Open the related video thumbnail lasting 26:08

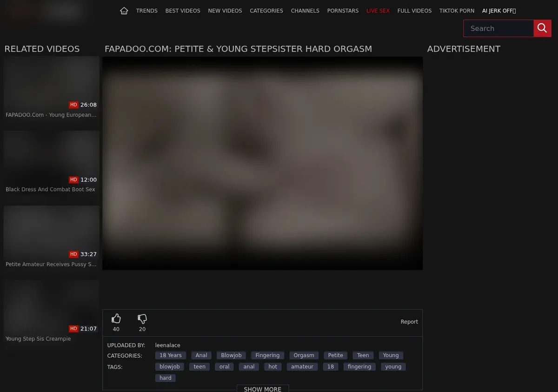(52, 83)
